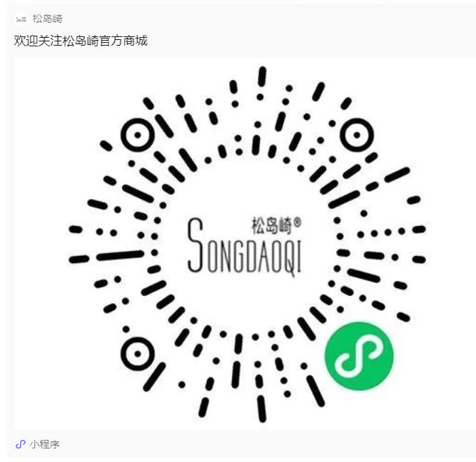Click the 崎 character in the header name
This screenshot has height=462, width=476.
click(57, 19)
